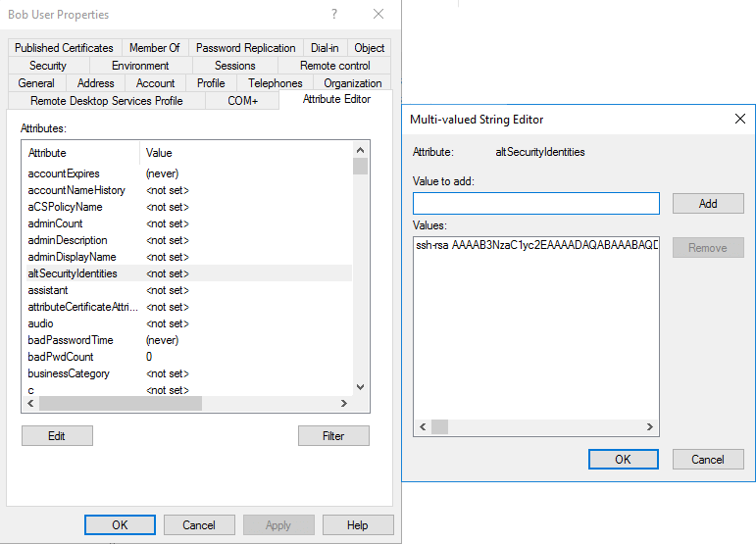Focus the Value to add text field

(536, 203)
